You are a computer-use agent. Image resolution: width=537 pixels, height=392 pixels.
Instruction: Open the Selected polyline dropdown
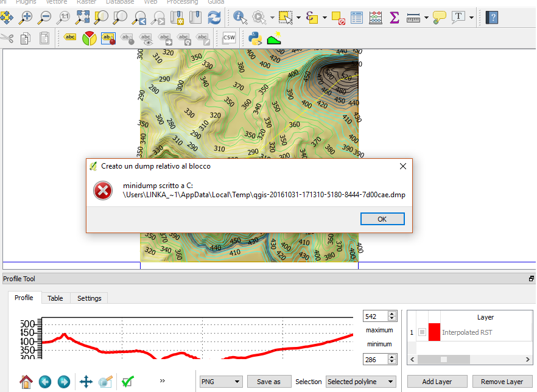(360, 382)
